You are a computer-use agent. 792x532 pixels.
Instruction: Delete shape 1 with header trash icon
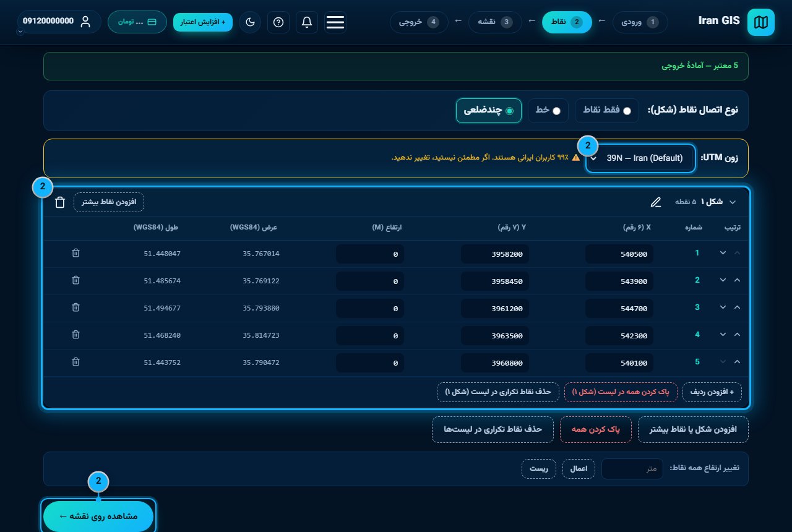pos(60,202)
